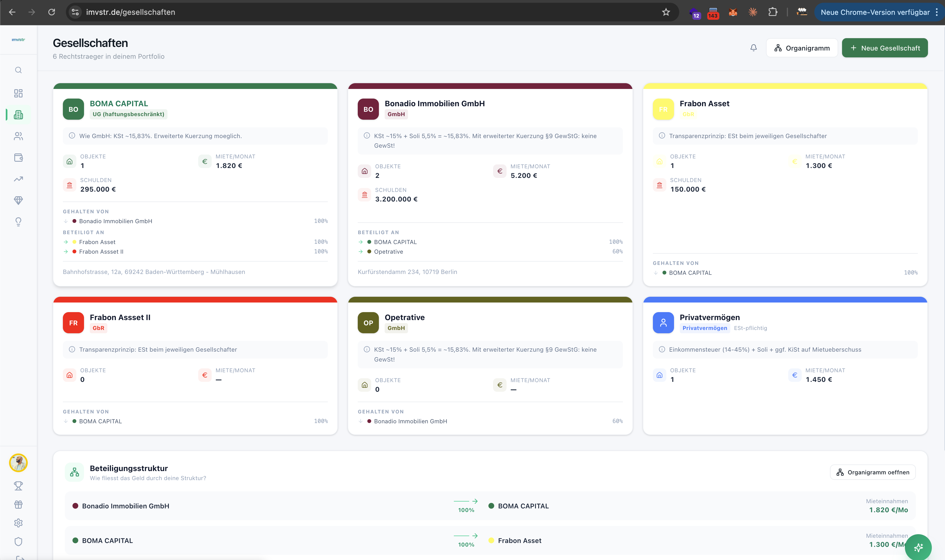Open the dashboard grid icon in sidebar
The width and height of the screenshot is (945, 560).
coord(18,93)
